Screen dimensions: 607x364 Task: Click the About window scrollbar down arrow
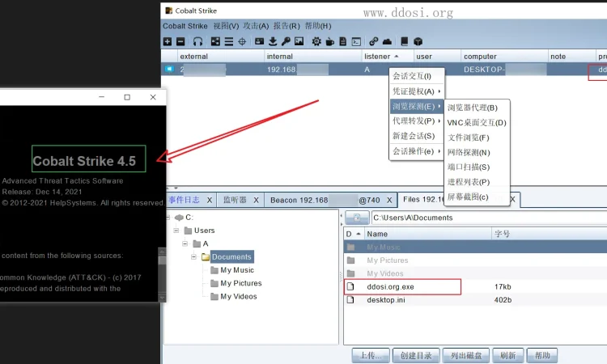click(162, 298)
